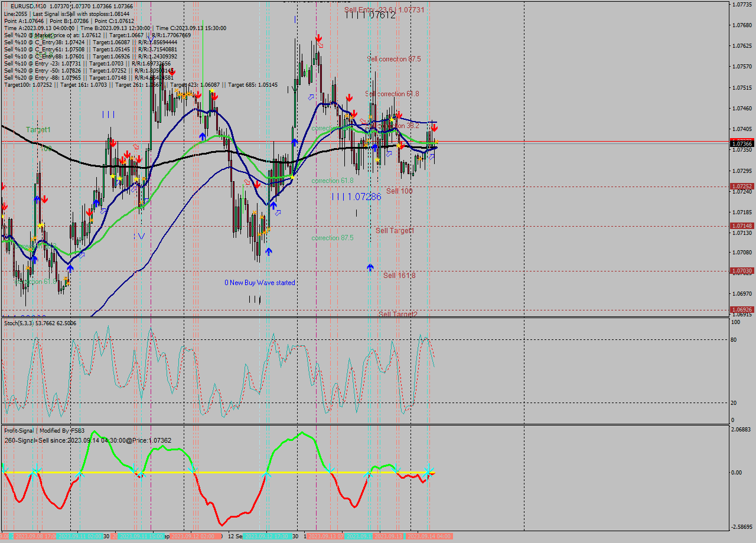Select the black '| | | 1.07612' point label
Screen dimensions: 756x543
click(371, 16)
